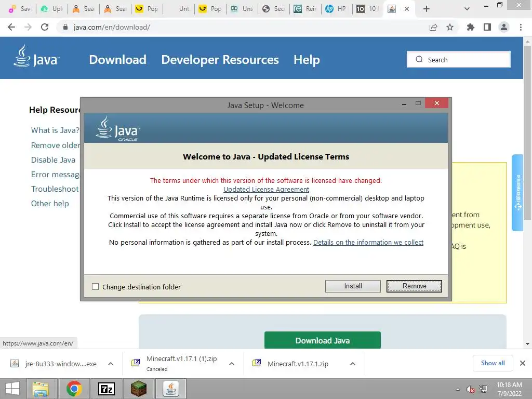532x399 pixels.
Task: Open Chrome profile avatar
Action: pos(504,27)
